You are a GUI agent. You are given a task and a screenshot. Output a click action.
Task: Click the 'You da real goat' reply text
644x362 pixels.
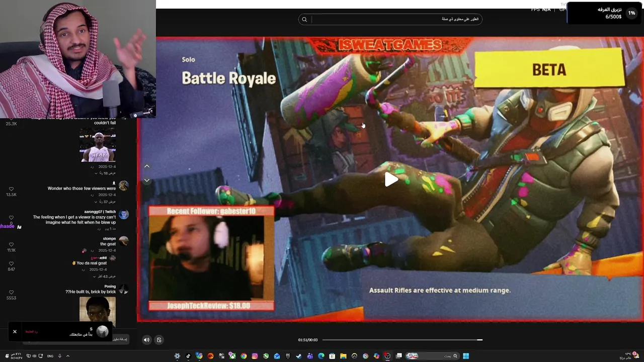[x=89, y=263]
